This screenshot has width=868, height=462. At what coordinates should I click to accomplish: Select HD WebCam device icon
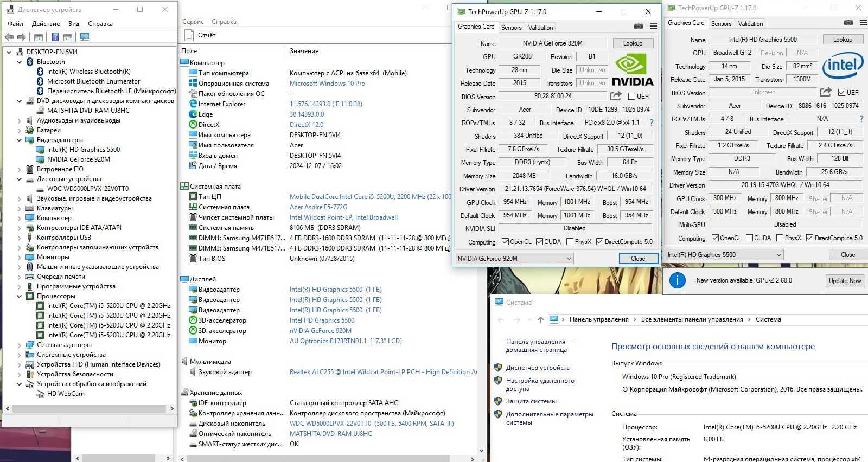coord(40,394)
